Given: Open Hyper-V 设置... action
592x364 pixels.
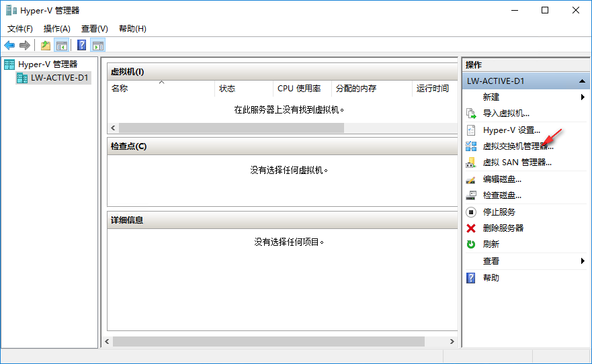Looking at the screenshot, I should point(511,130).
